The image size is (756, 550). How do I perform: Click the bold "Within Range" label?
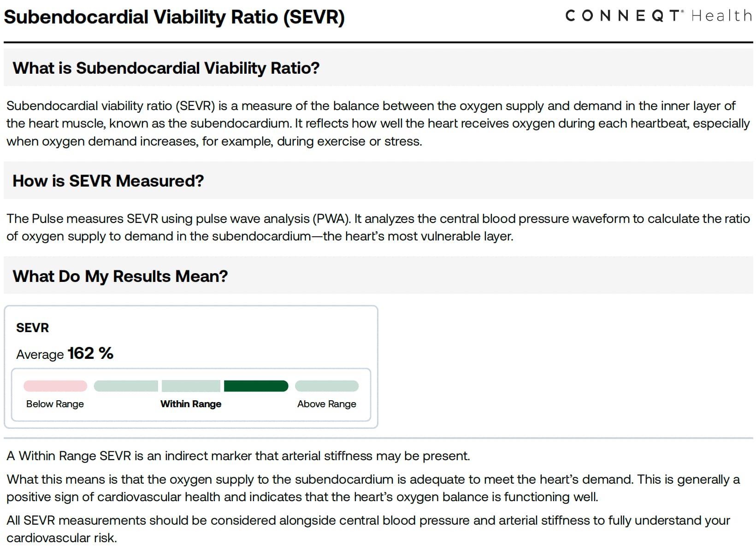click(191, 404)
